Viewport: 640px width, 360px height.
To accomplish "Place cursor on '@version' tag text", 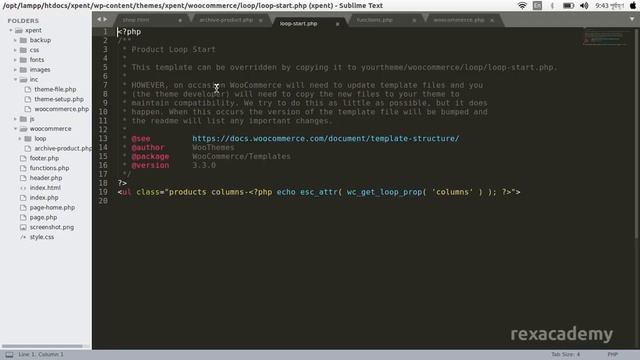I will pyautogui.click(x=150, y=165).
